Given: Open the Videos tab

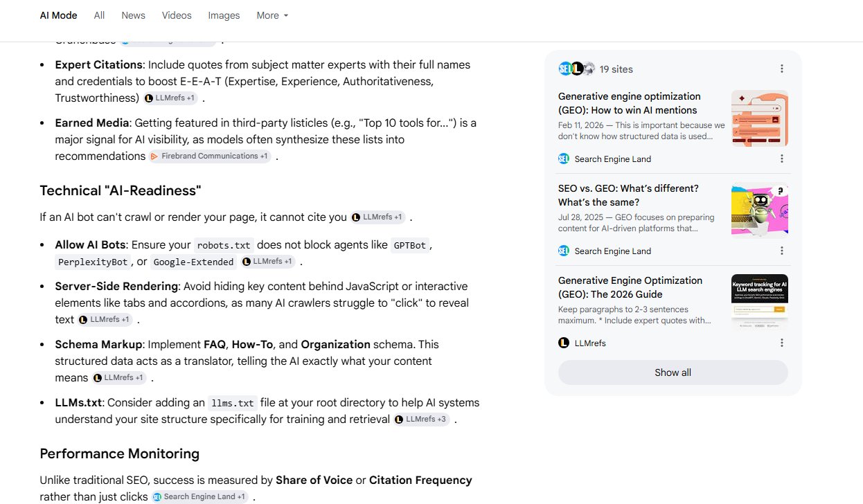Looking at the screenshot, I should pyautogui.click(x=177, y=15).
